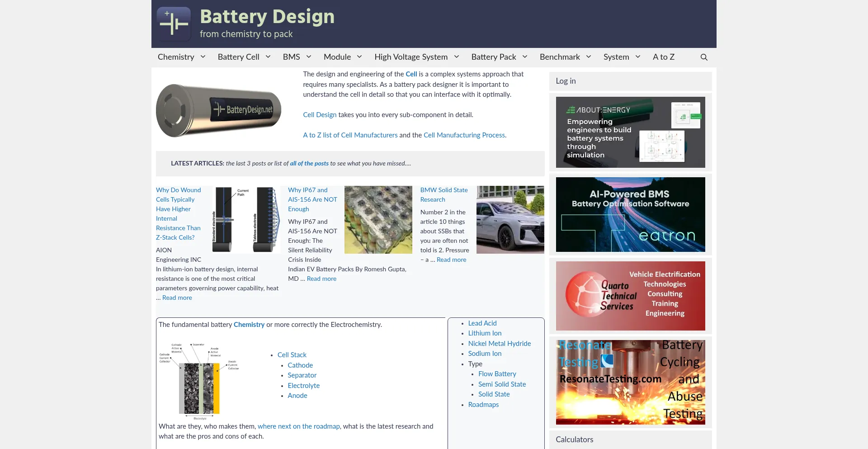Image resolution: width=868 pixels, height=449 pixels.
Task: Click the Resonate Testing banner
Action: (630, 382)
